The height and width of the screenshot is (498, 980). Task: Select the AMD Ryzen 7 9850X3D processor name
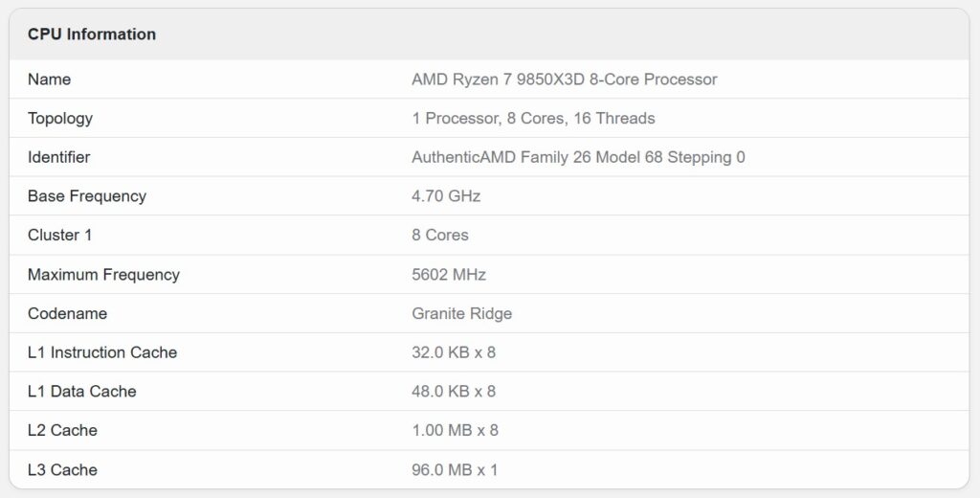pos(564,79)
